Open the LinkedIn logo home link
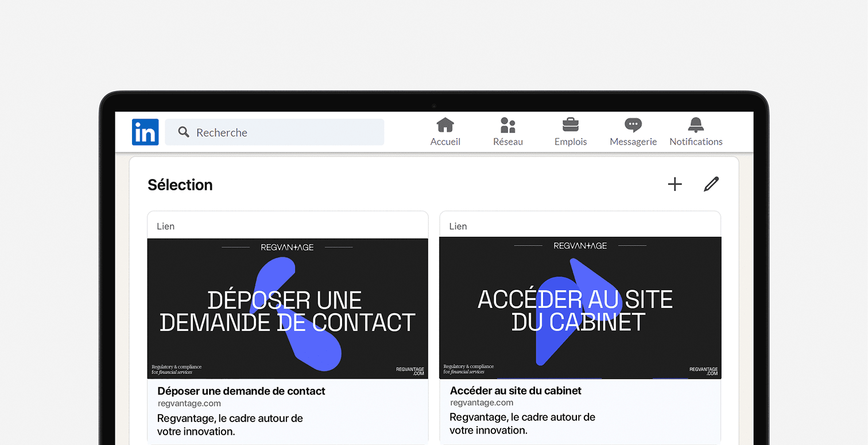Viewport: 868px width, 445px height. [145, 132]
